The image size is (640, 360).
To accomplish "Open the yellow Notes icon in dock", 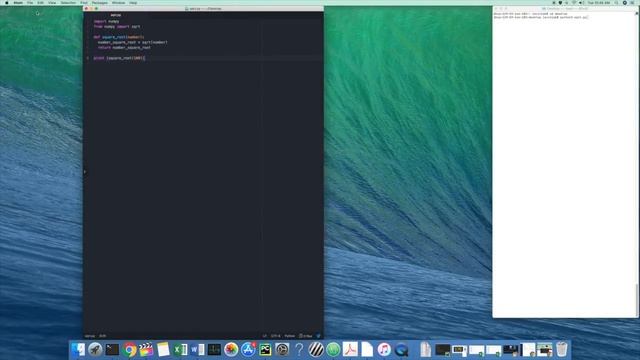I will 163,350.
